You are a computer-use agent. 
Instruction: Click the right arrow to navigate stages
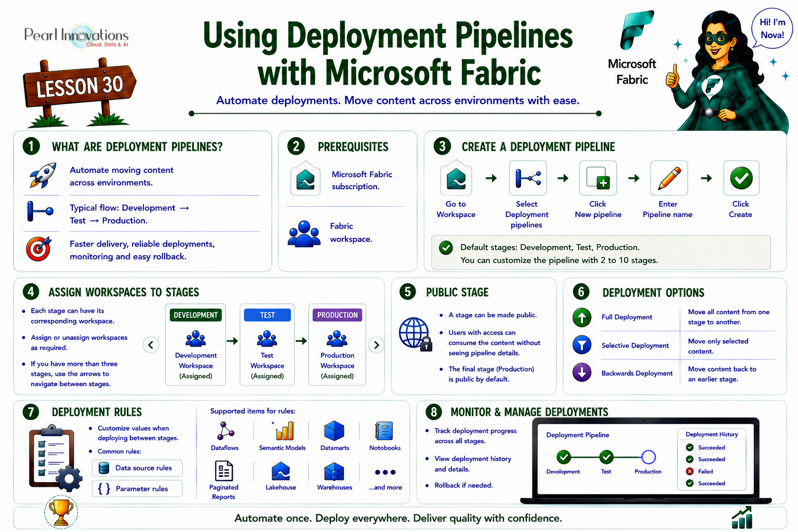point(377,344)
